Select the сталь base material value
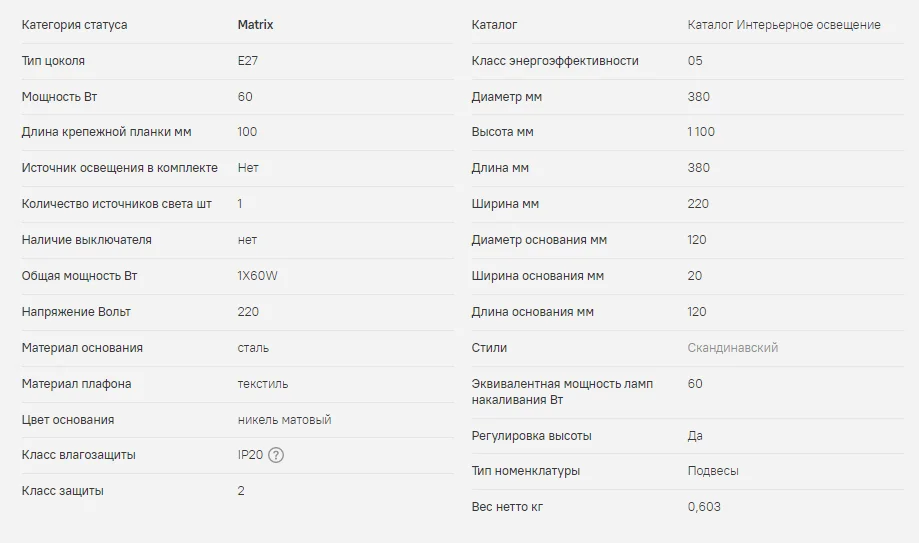The image size is (919, 543). pyautogui.click(x=253, y=348)
